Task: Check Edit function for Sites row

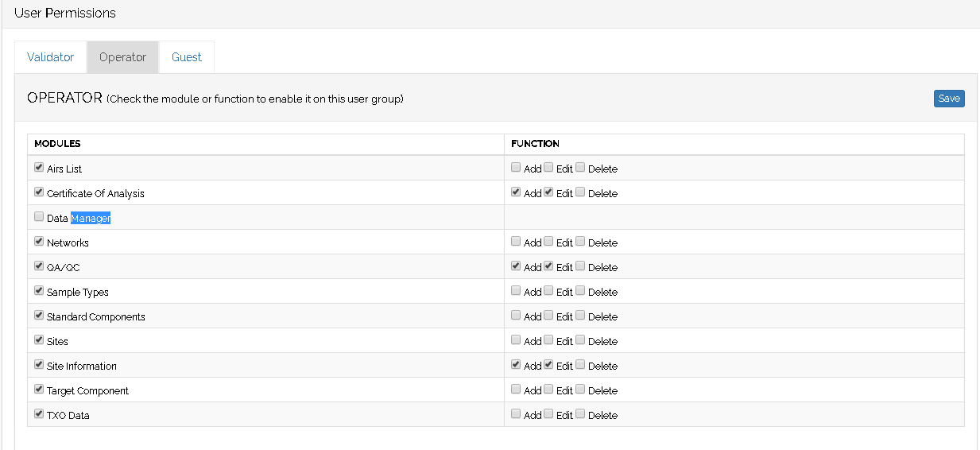Action: (x=548, y=340)
